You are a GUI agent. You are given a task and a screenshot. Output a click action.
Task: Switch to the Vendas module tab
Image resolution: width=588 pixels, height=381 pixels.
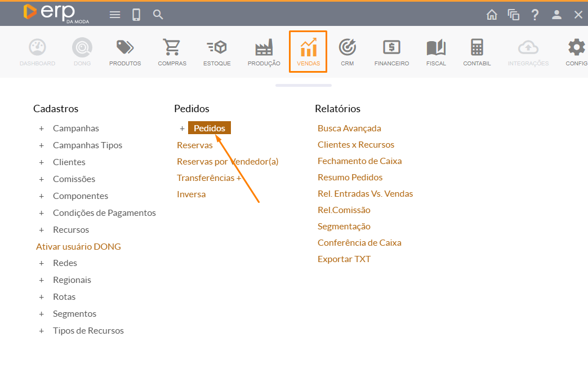coord(308,52)
